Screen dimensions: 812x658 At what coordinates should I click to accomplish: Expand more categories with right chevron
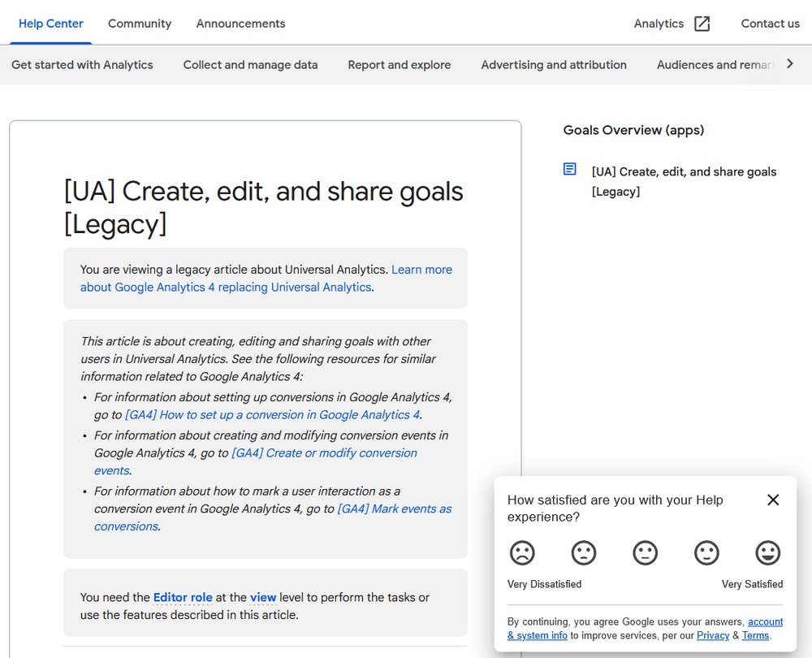[790, 63]
